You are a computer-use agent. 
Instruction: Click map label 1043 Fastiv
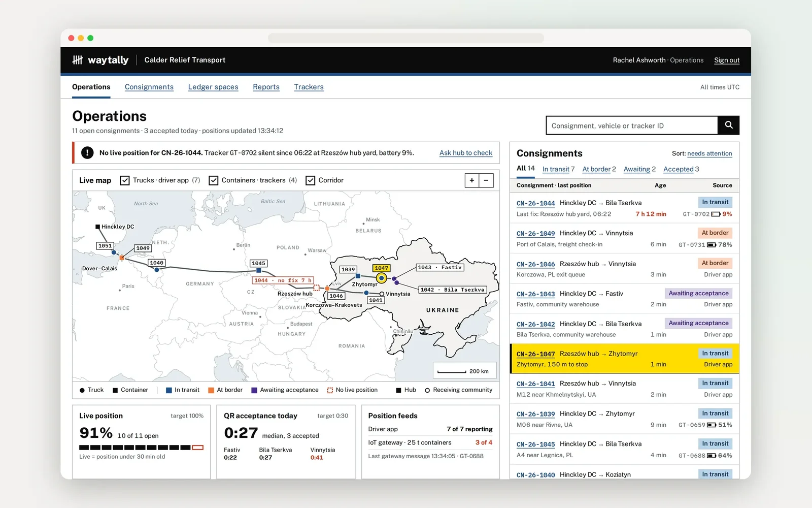[440, 267]
